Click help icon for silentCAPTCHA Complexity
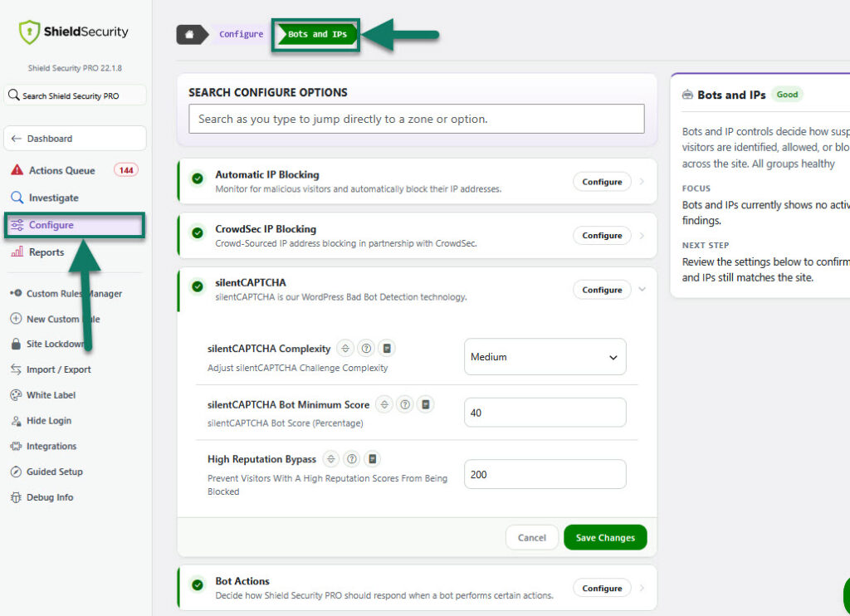 tap(366, 348)
